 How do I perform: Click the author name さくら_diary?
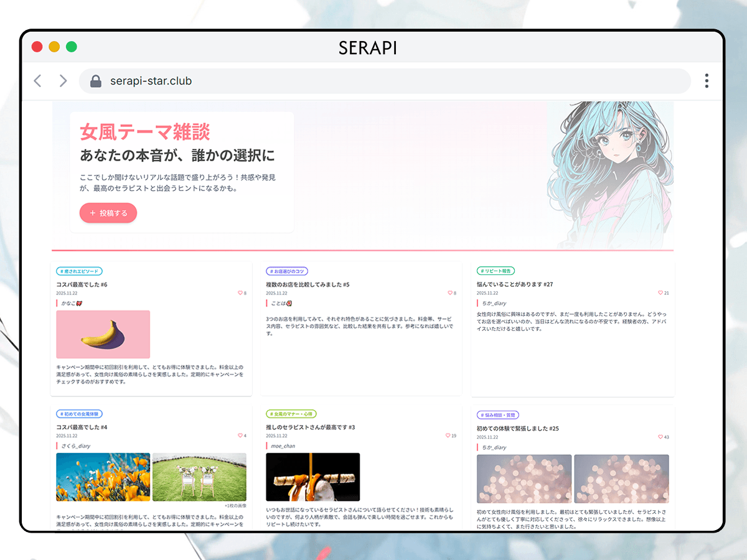76,446
